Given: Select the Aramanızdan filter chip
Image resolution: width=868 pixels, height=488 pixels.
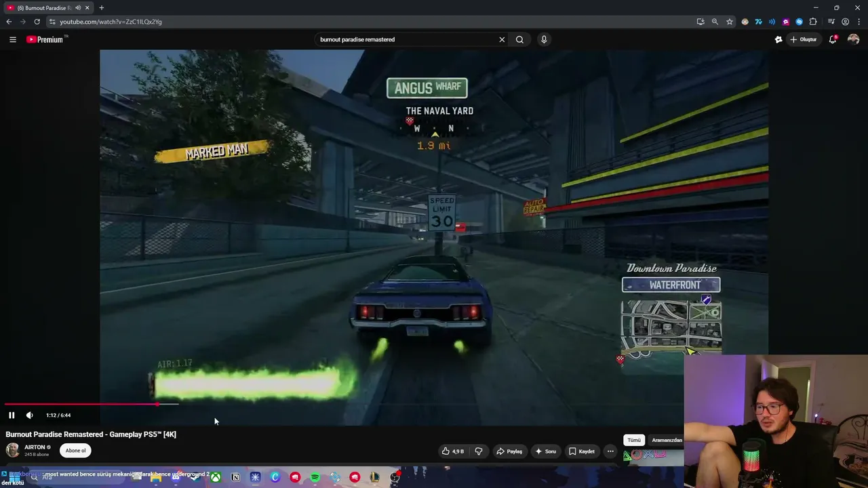Looking at the screenshot, I should coord(667,440).
